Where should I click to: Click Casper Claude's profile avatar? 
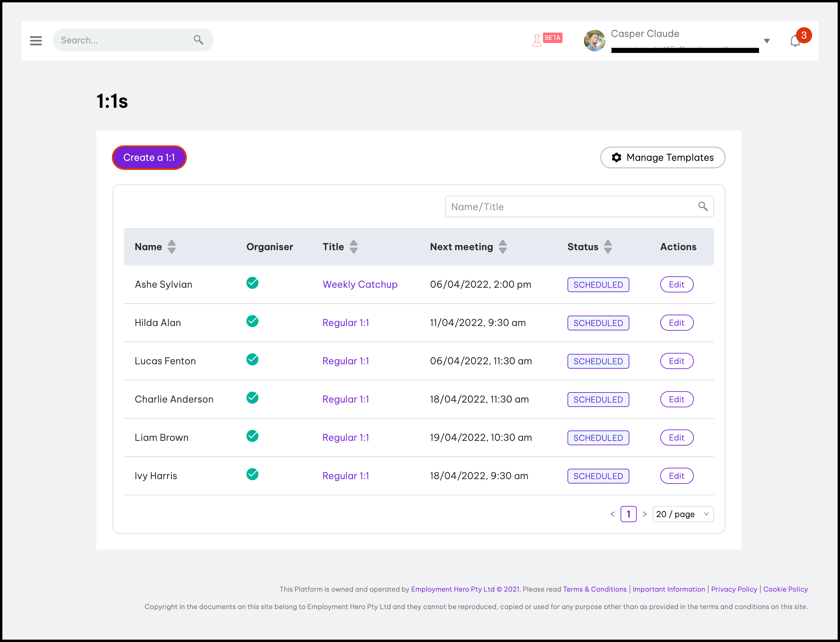(594, 41)
